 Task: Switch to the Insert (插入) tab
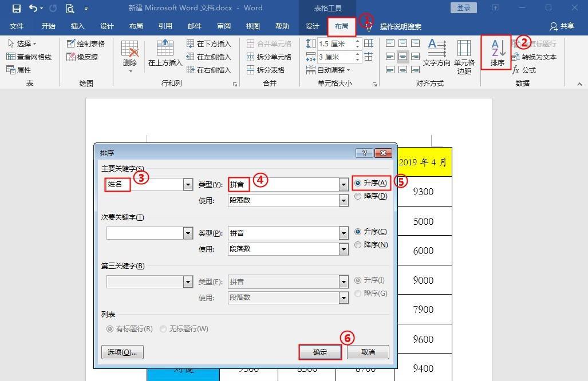pyautogui.click(x=78, y=26)
